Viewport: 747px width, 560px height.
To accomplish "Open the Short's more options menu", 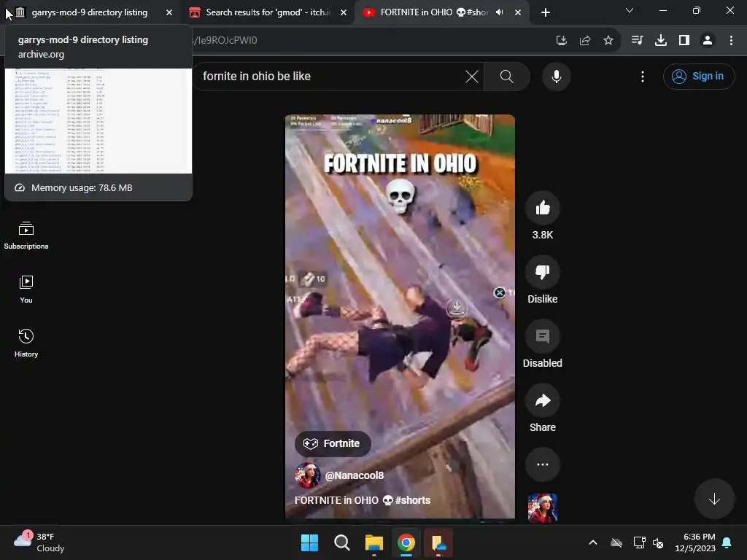I will [543, 464].
